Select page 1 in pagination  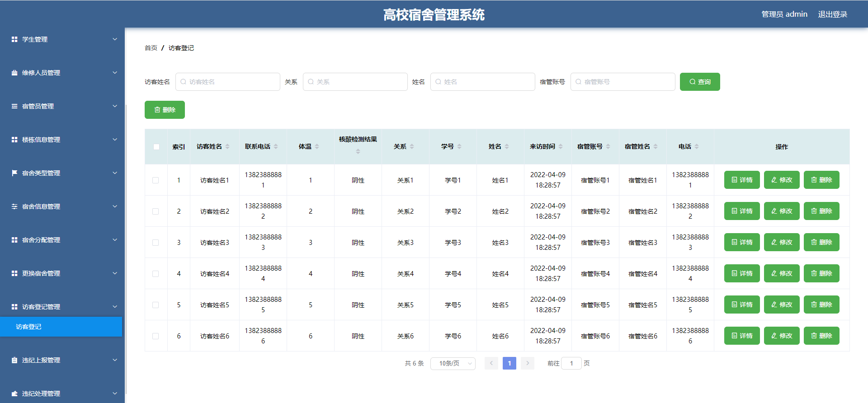[x=509, y=363]
